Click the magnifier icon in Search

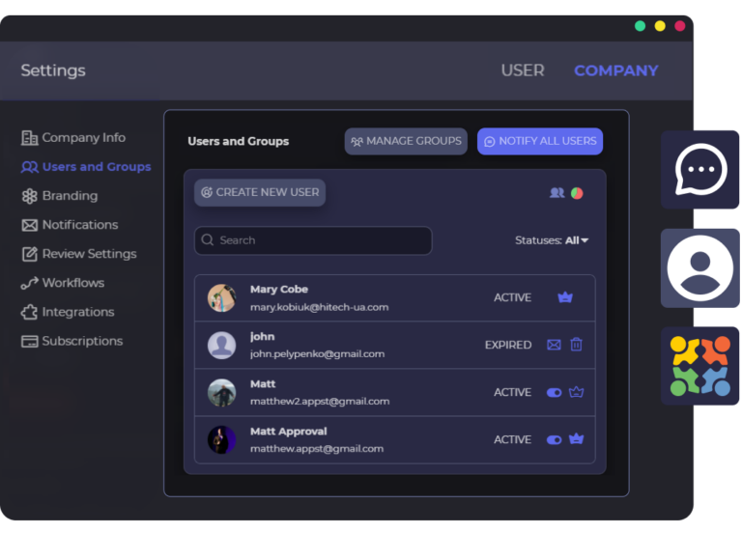click(x=208, y=239)
